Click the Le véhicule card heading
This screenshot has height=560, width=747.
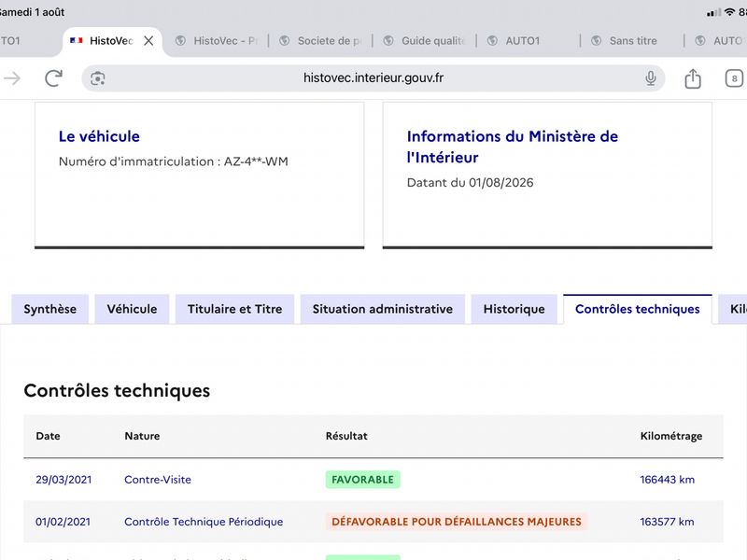click(x=99, y=136)
